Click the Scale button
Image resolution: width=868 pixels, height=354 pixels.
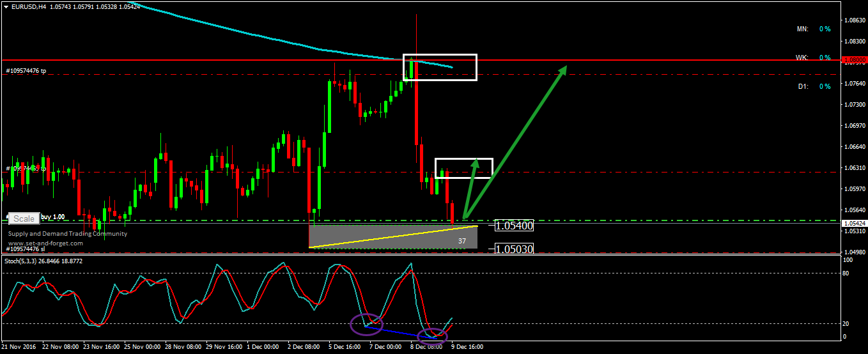click(24, 219)
